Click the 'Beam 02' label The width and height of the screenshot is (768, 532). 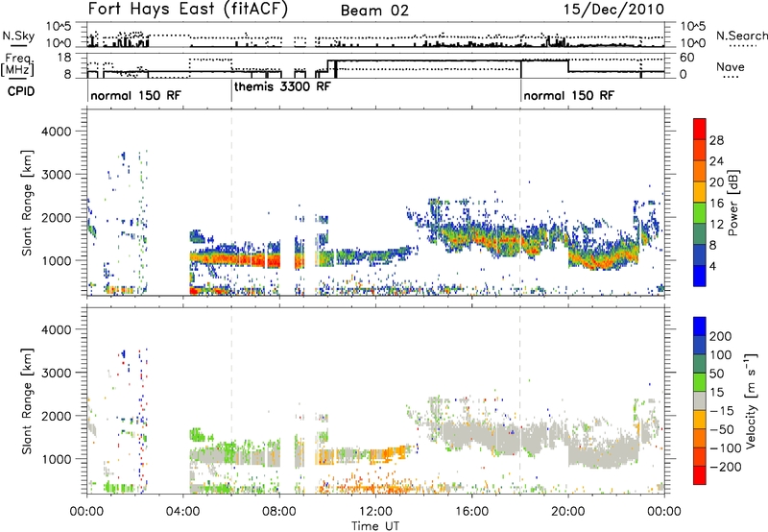pyautogui.click(x=374, y=11)
